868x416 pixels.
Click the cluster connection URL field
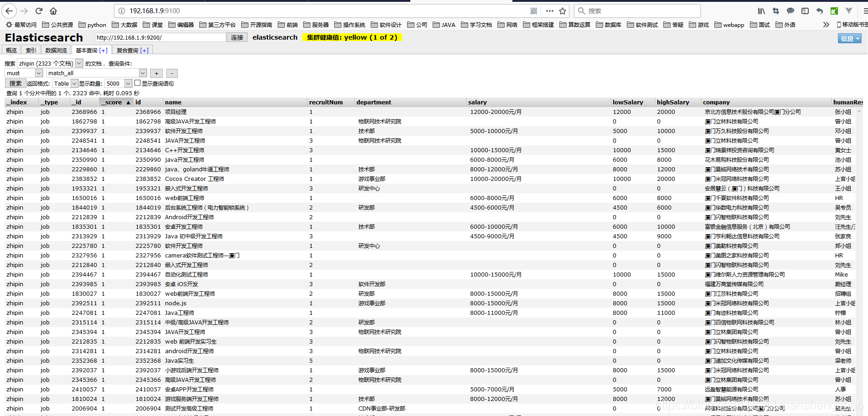point(160,37)
